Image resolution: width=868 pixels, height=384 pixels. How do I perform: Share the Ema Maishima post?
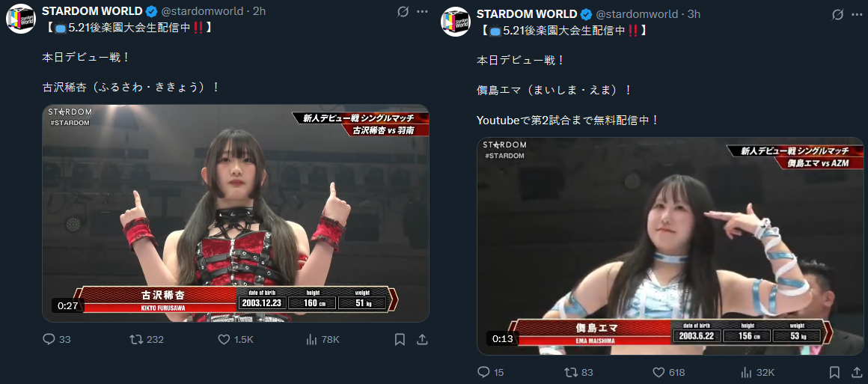click(856, 371)
